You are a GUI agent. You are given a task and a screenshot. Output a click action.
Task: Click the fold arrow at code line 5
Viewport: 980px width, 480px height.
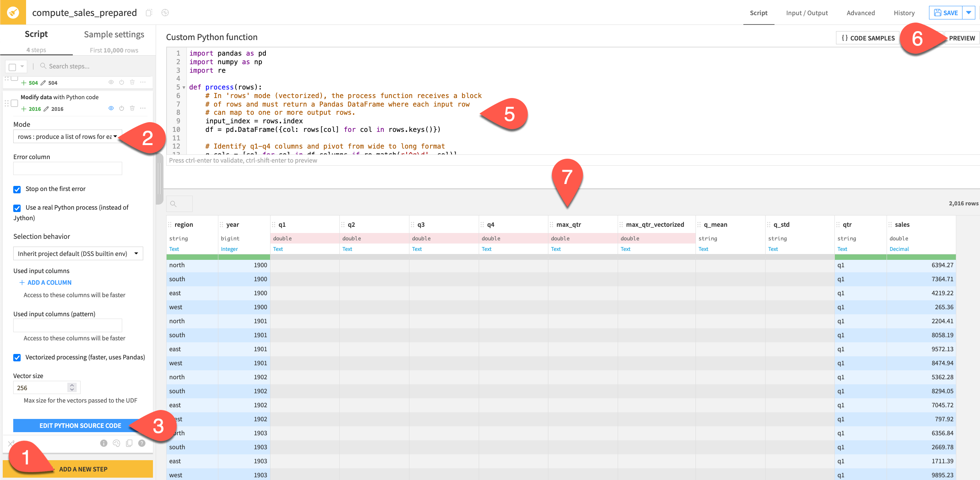point(184,87)
